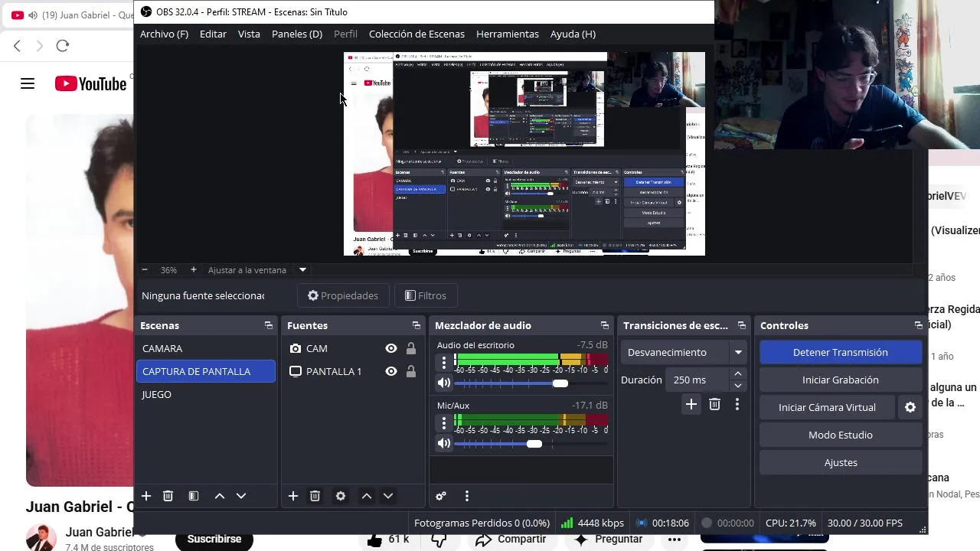The image size is (980, 551).
Task: Toggle lock on CAM source
Action: coord(411,348)
